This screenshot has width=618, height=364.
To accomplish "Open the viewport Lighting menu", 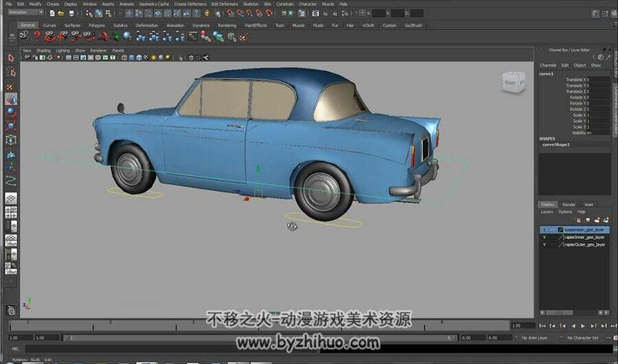I will 62,50.
